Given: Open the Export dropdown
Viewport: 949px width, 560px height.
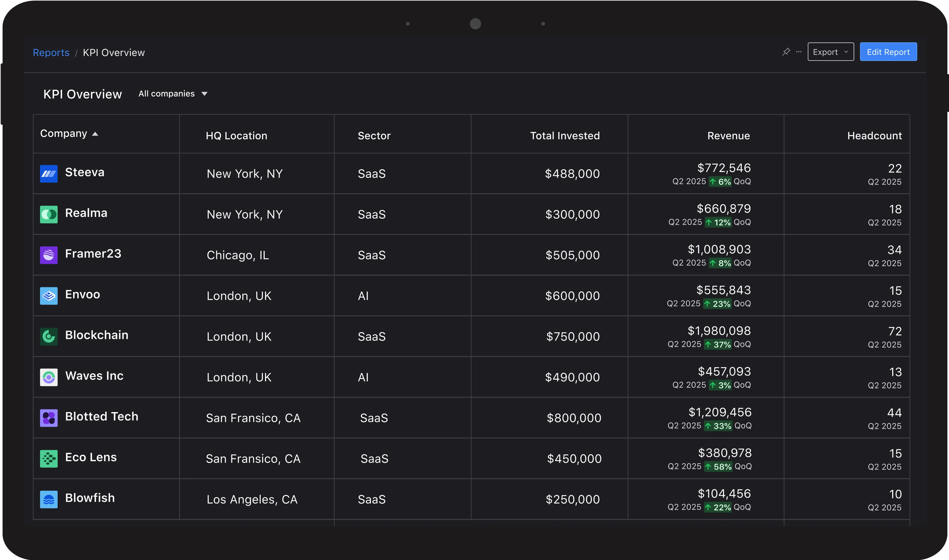Looking at the screenshot, I should [x=831, y=52].
